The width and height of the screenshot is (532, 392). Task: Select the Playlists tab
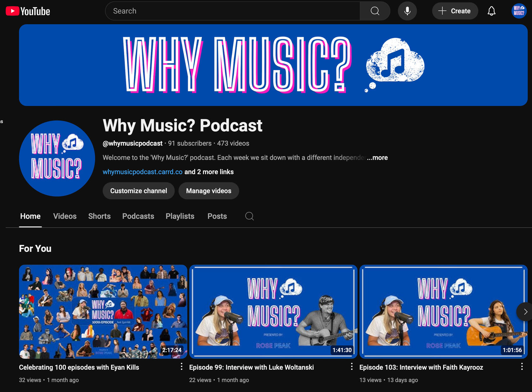coord(180,216)
